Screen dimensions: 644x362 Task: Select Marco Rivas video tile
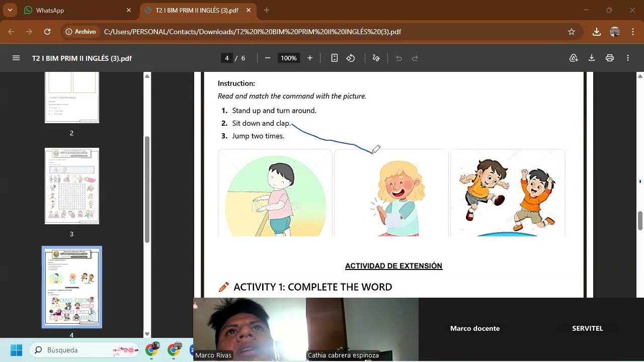pos(250,329)
